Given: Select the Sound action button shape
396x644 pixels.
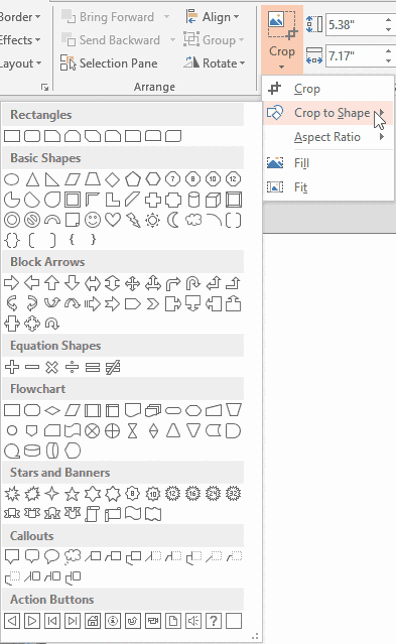Looking at the screenshot, I should point(193,621).
